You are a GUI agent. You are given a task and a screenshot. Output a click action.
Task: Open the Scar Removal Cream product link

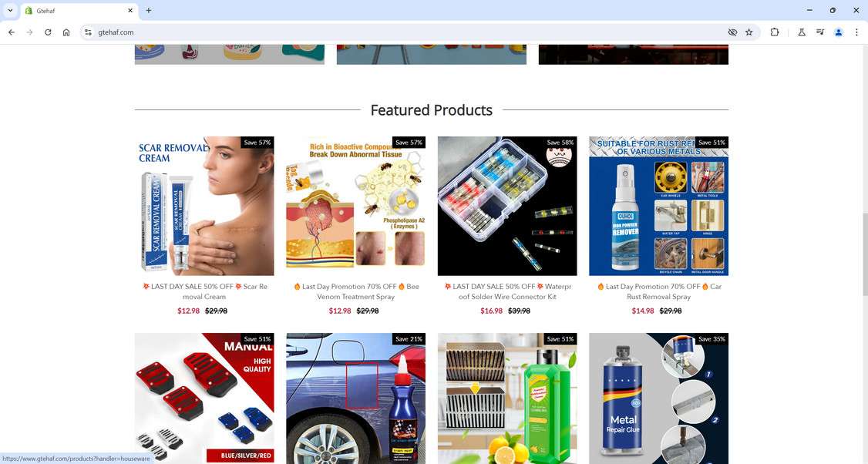pyautogui.click(x=204, y=291)
